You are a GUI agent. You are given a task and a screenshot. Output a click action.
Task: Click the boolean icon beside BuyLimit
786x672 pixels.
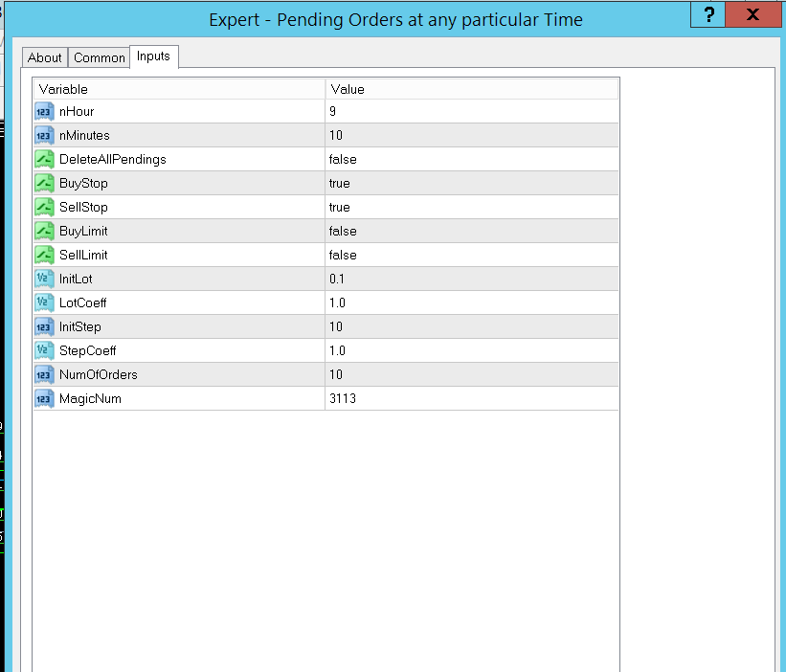44,231
